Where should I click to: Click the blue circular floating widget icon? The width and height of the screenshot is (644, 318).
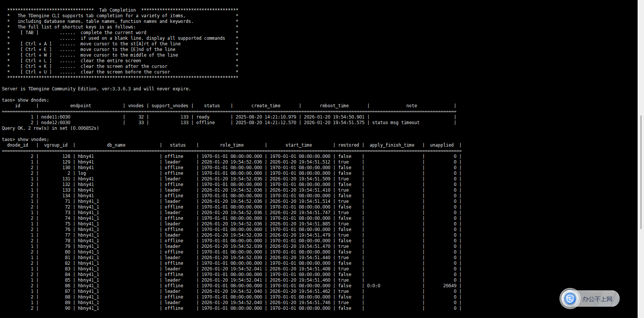[570, 298]
